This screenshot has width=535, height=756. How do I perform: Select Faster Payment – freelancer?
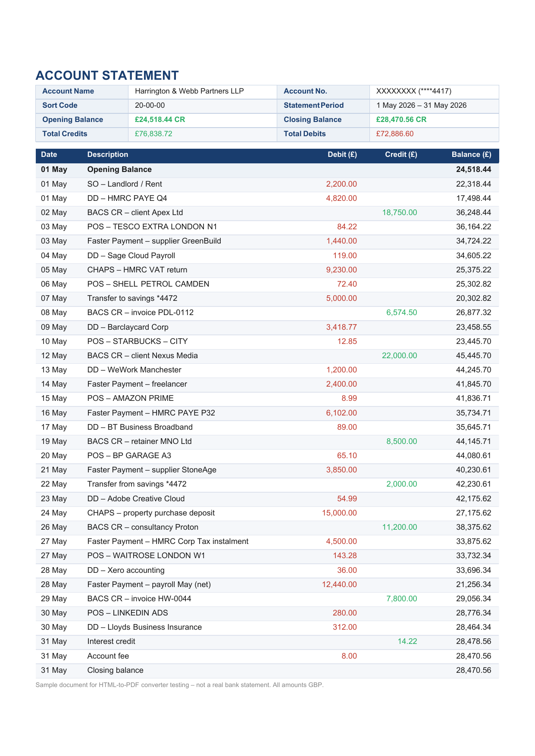(137, 384)
